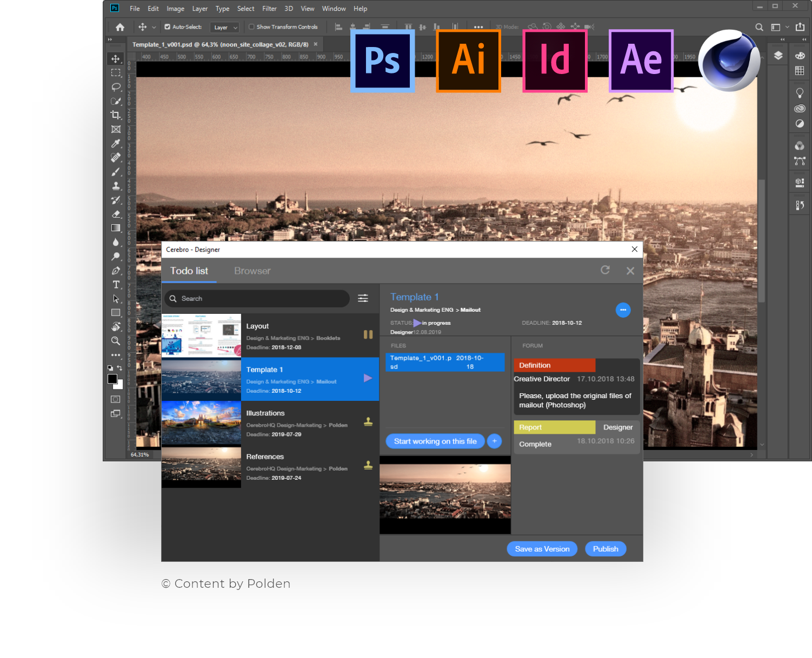Expand the tools panel double-arrow
The width and height of the screenshot is (812, 658).
tap(110, 39)
